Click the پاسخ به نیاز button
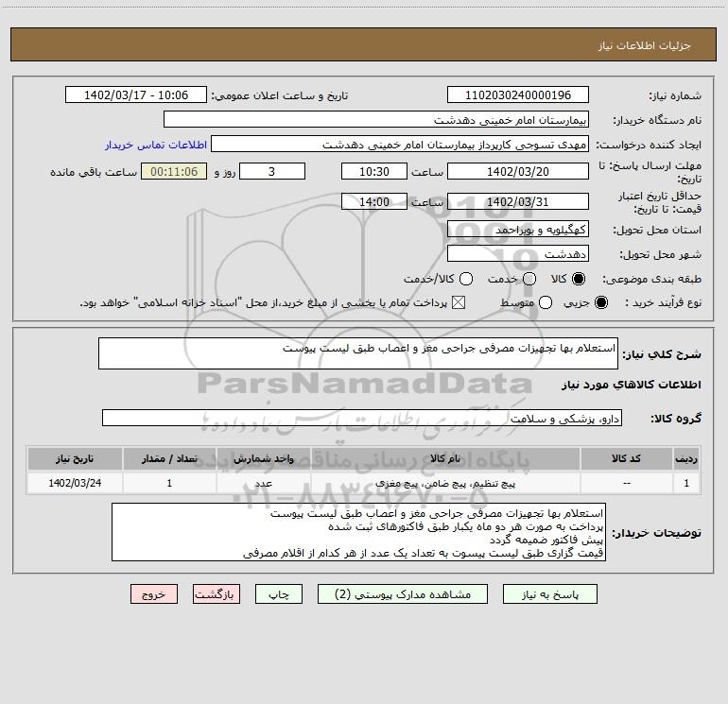Viewport: 728px width, 704px height. pyautogui.click(x=549, y=594)
